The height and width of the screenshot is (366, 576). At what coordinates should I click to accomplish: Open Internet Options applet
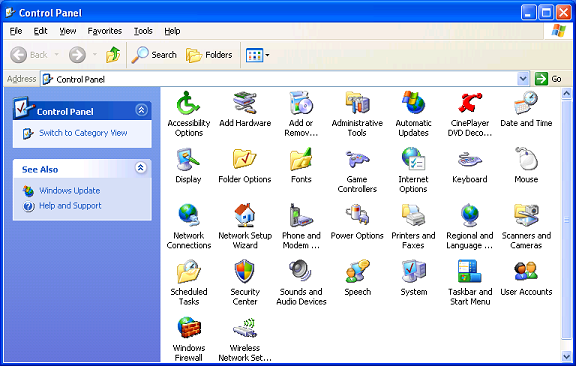pyautogui.click(x=413, y=159)
